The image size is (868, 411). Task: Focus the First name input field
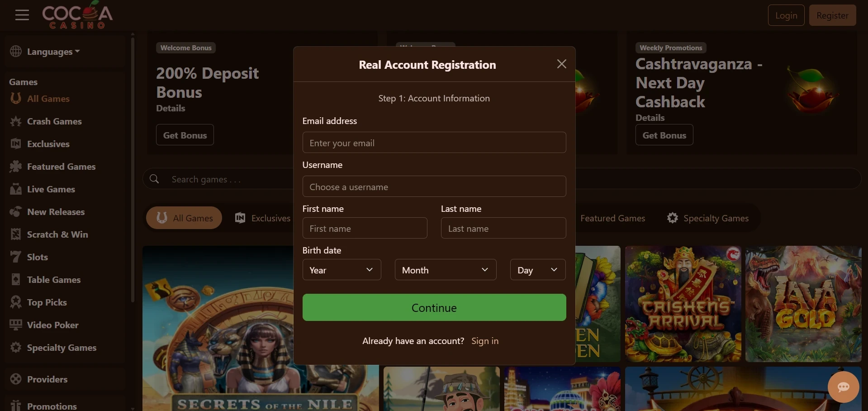[x=365, y=228]
